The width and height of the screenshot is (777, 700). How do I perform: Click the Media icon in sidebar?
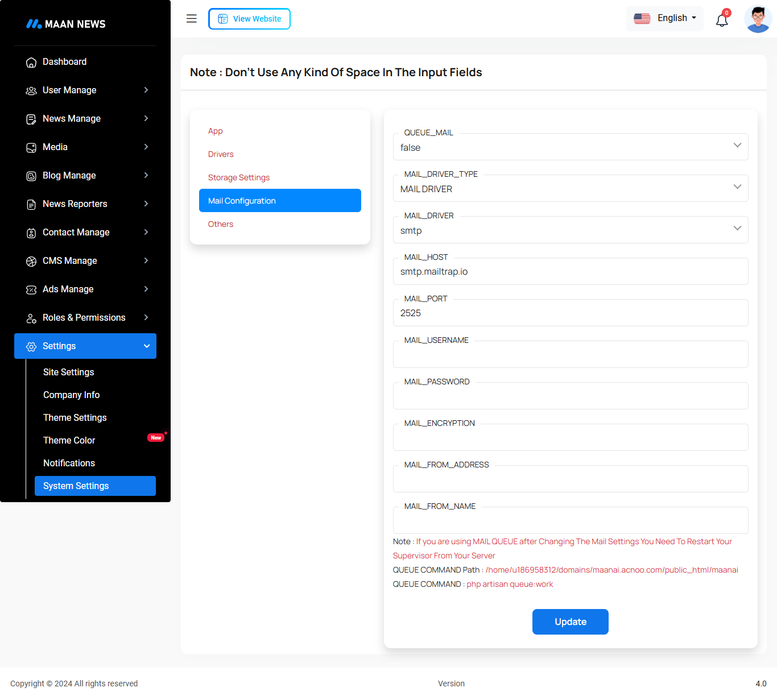tap(31, 148)
